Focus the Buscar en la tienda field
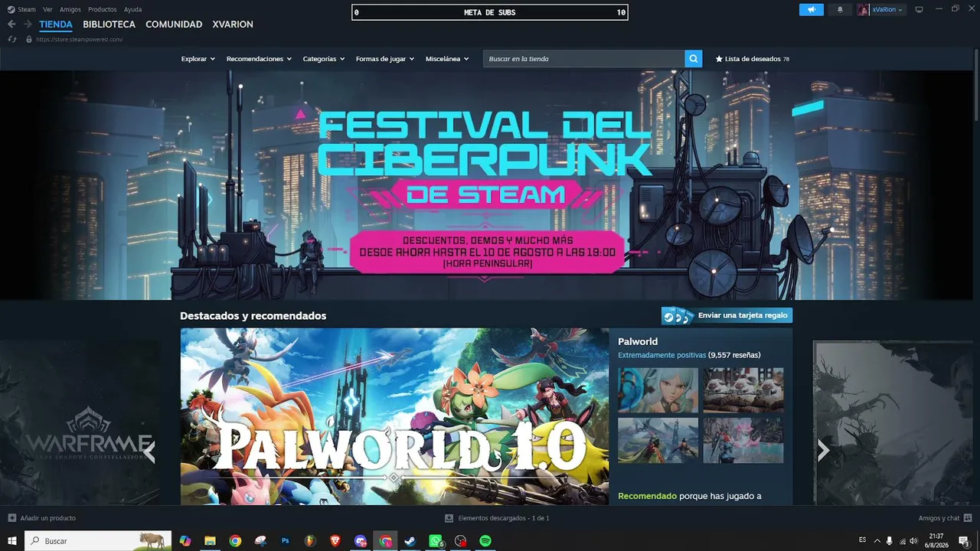The height and width of the screenshot is (551, 980). pyautogui.click(x=584, y=59)
